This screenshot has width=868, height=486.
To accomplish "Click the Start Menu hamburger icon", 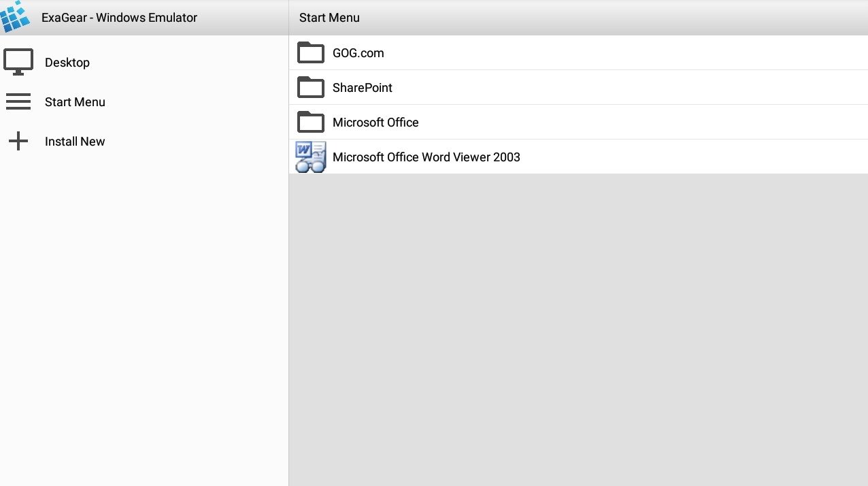I will 18,102.
